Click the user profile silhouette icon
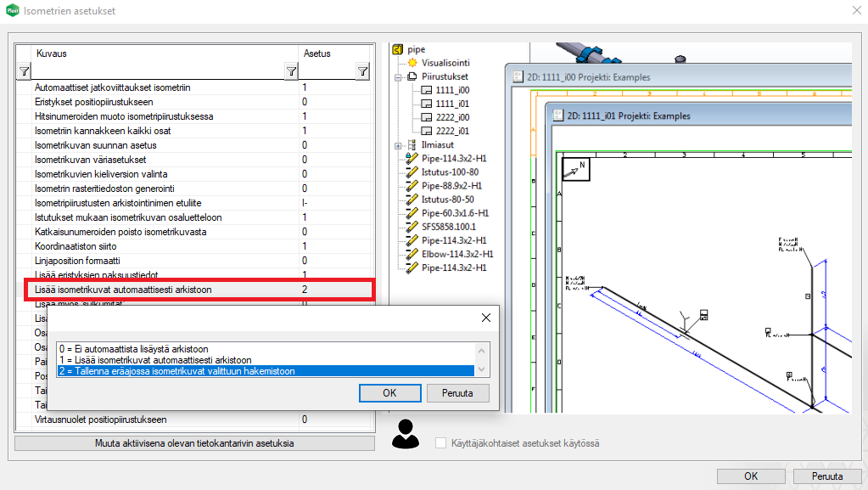The height and width of the screenshot is (490, 868). pyautogui.click(x=407, y=433)
